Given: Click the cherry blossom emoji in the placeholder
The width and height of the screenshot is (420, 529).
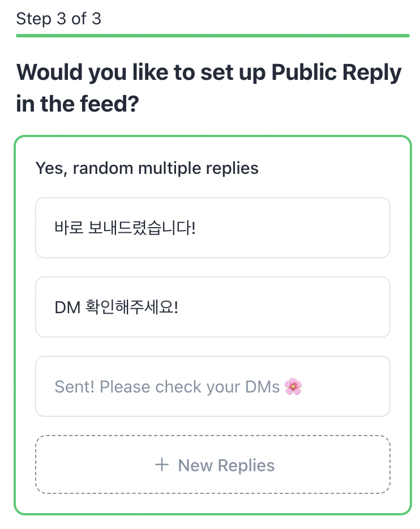Looking at the screenshot, I should pos(293,387).
